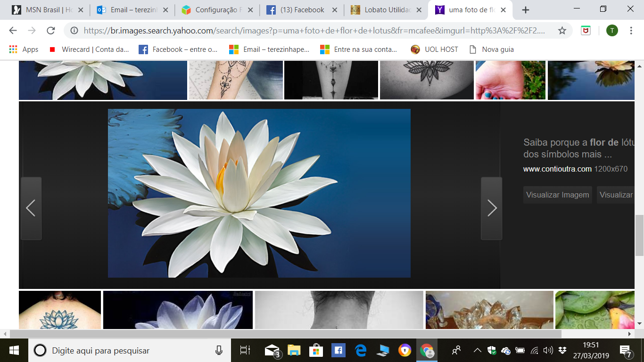Open the new tab plus button
Screen dimensions: 644x362
click(x=526, y=10)
